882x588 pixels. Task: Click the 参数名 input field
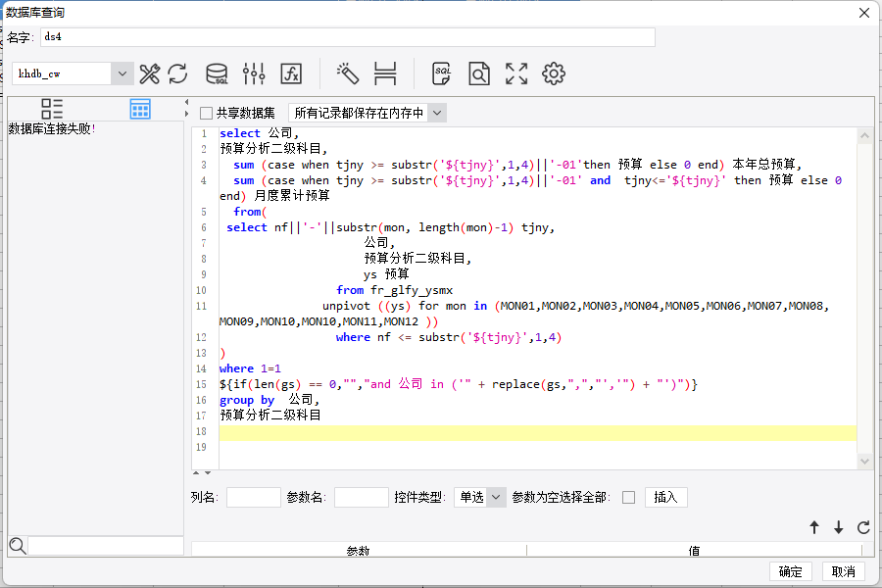(361, 498)
